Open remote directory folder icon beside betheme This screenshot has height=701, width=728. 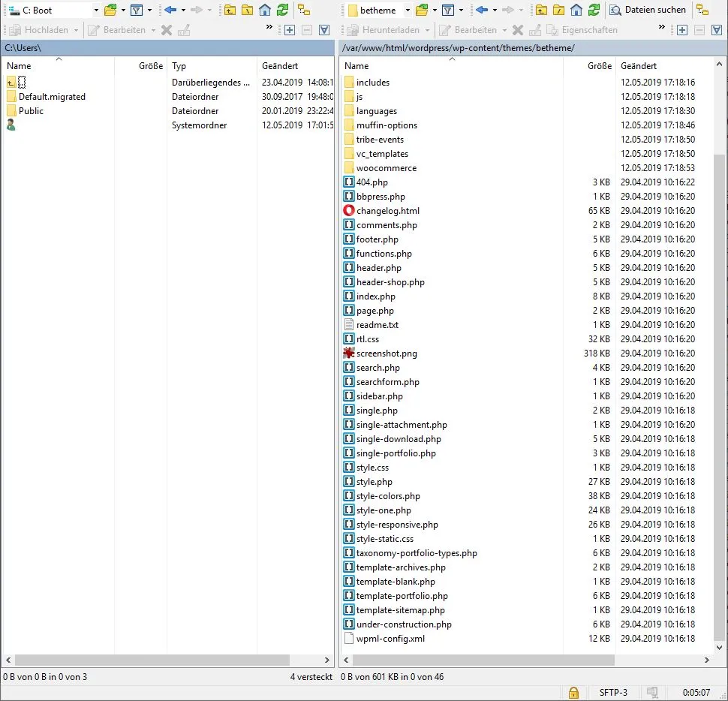(x=422, y=10)
